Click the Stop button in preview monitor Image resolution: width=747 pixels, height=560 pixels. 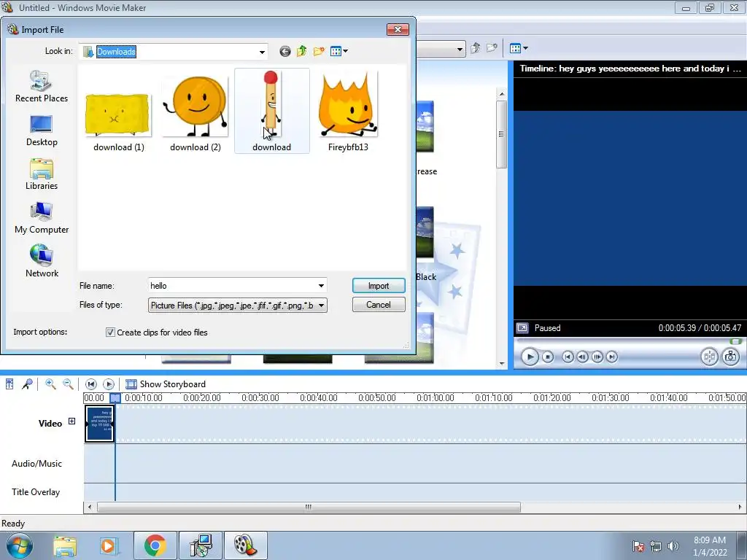click(548, 356)
